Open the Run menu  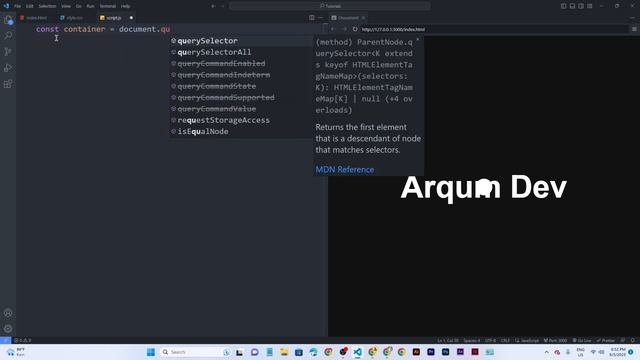tap(91, 6)
